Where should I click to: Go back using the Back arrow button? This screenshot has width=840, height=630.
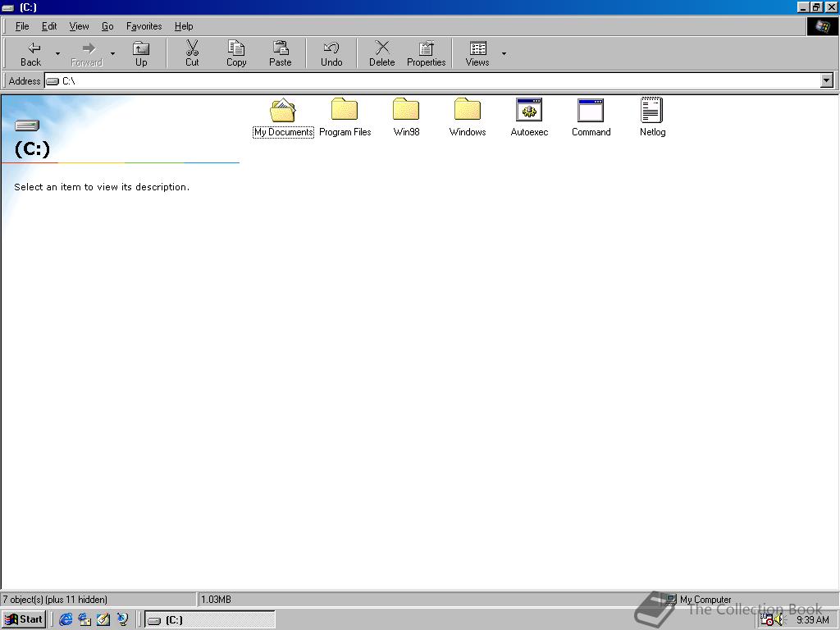coord(31,53)
